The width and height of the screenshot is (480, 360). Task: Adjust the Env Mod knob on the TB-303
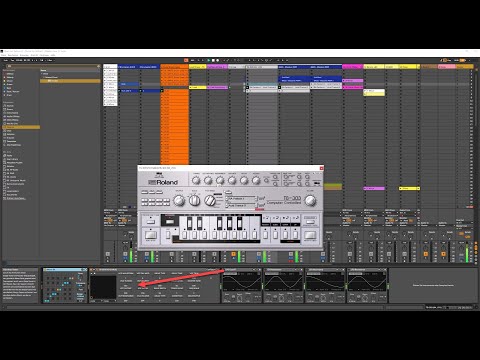[x=232, y=180]
